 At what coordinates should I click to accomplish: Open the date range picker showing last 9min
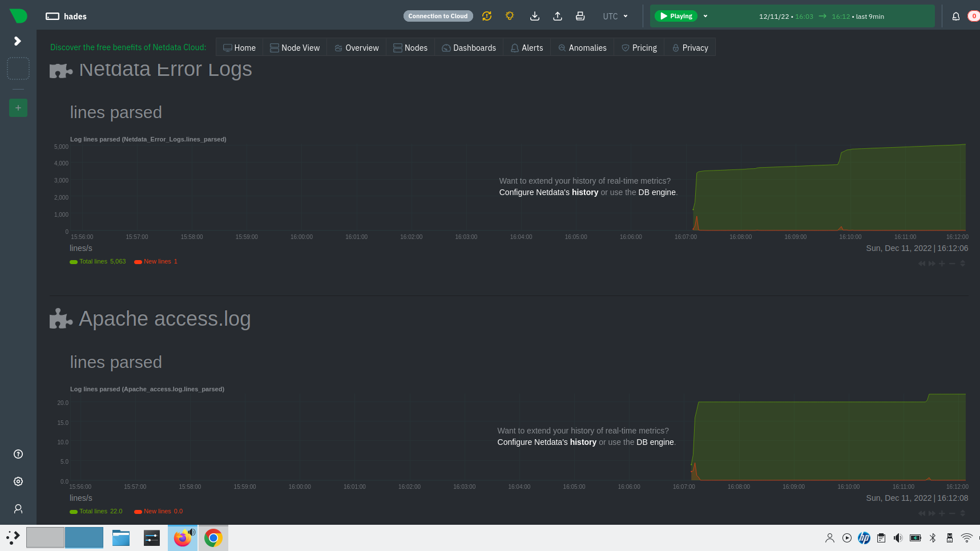(x=821, y=17)
